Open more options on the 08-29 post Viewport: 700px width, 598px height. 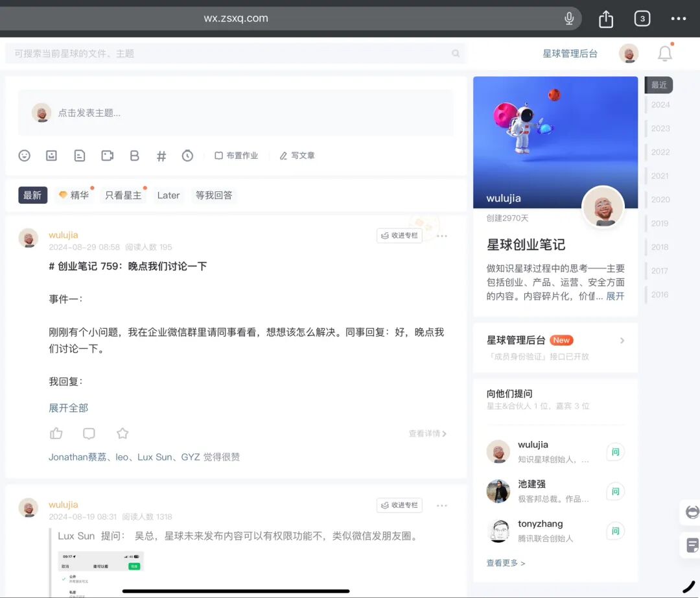tap(442, 236)
